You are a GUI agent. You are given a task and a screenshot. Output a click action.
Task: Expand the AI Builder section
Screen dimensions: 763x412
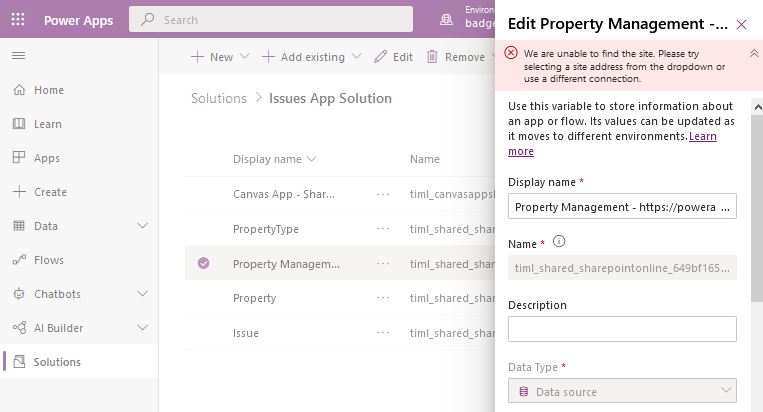[142, 328]
